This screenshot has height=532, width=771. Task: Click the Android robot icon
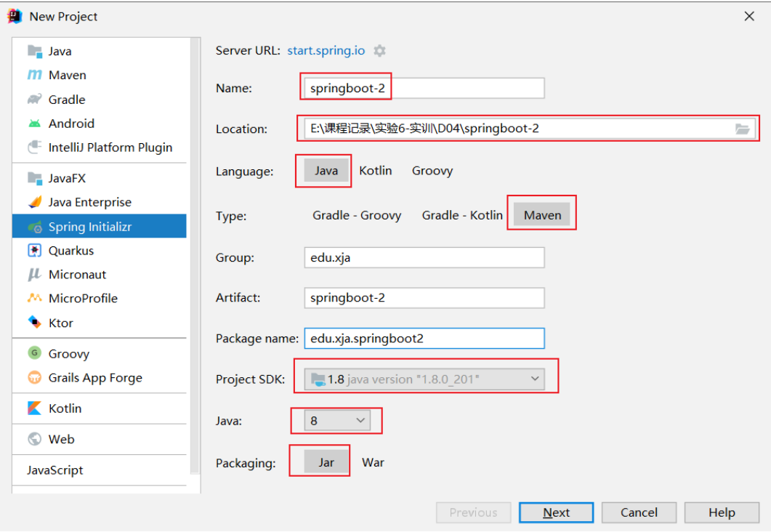35,124
